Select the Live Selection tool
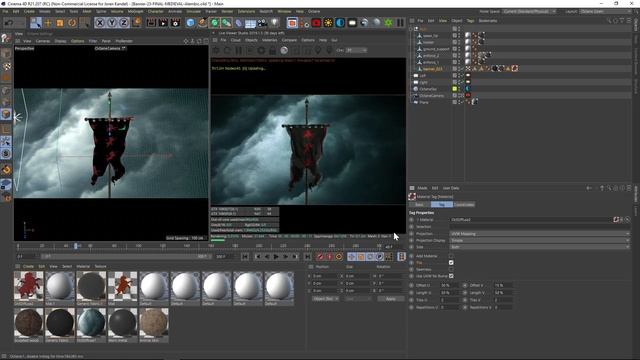640x360 pixels. [x=36, y=23]
